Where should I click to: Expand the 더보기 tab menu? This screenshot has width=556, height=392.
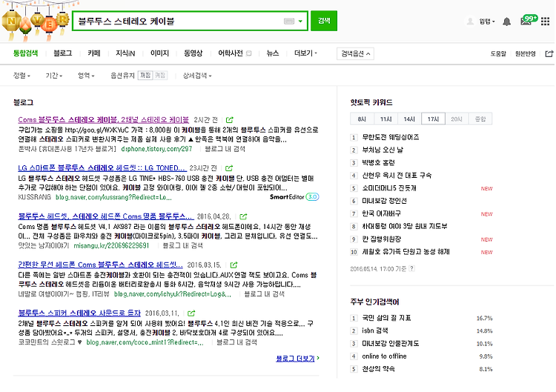[305, 53]
